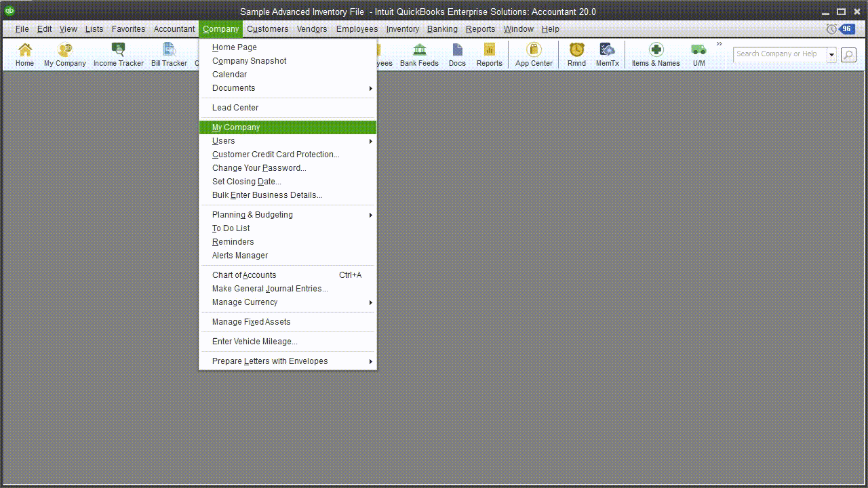Choose Manage Fixed Assets
Screen dimensions: 868x488
[x=288, y=322]
